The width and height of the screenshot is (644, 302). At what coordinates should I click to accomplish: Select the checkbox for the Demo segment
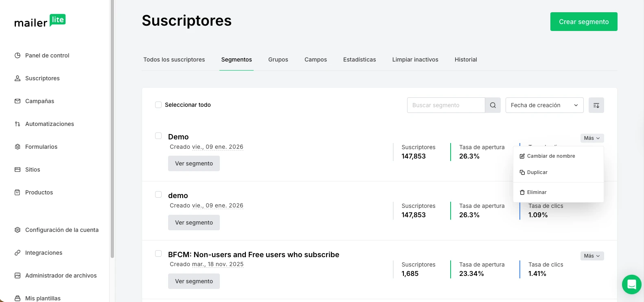pos(158,136)
